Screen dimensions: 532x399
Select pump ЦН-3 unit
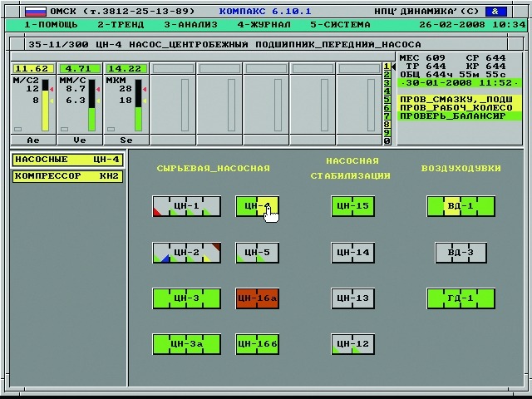pos(186,298)
